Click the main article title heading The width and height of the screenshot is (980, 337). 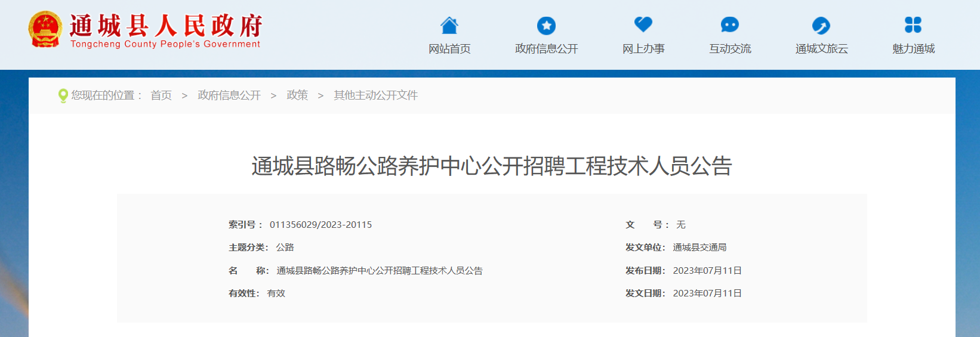[x=492, y=166]
